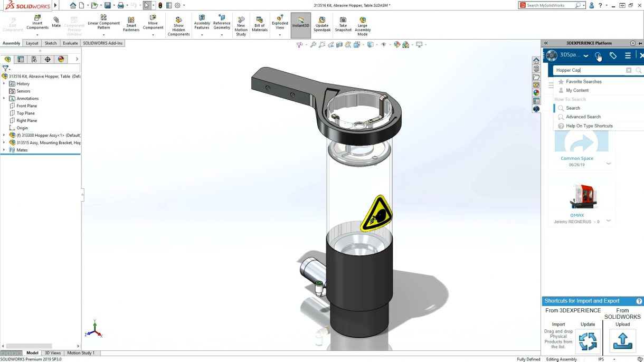The height and width of the screenshot is (362, 644).
Task: Expand the 313300 Hopper Assy node
Action: (4, 135)
